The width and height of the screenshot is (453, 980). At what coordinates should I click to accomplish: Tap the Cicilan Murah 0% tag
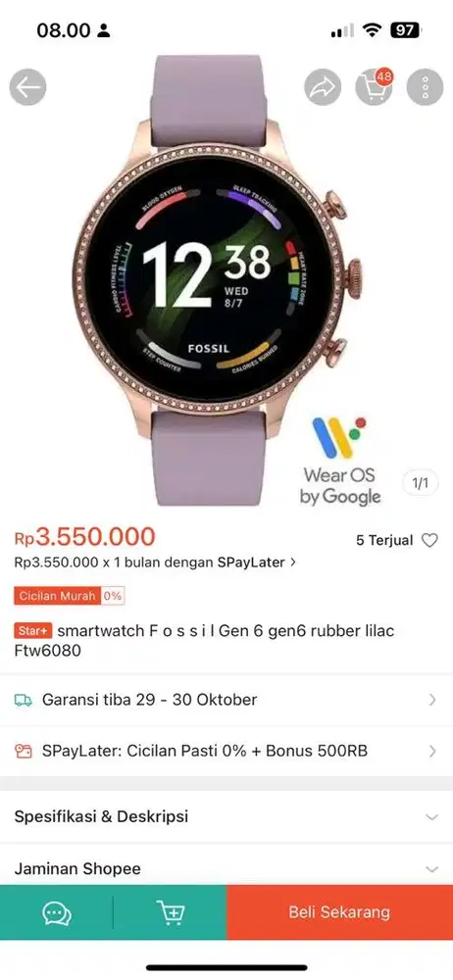(x=70, y=596)
